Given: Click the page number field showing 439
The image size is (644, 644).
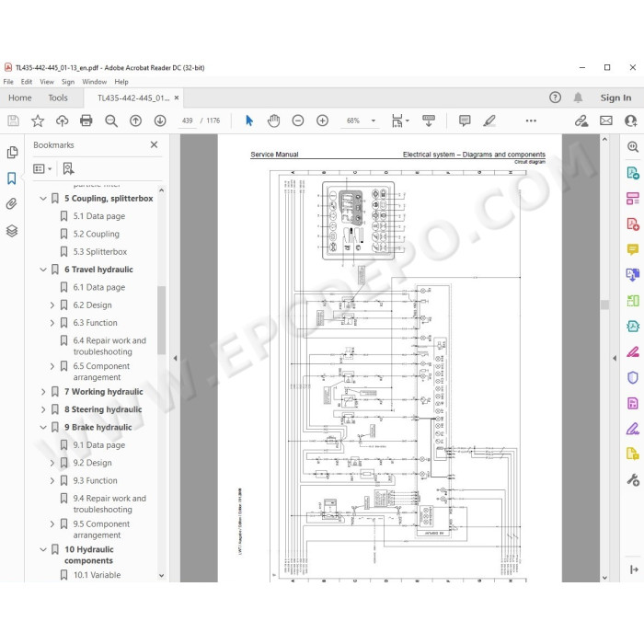Looking at the screenshot, I should click(x=188, y=121).
